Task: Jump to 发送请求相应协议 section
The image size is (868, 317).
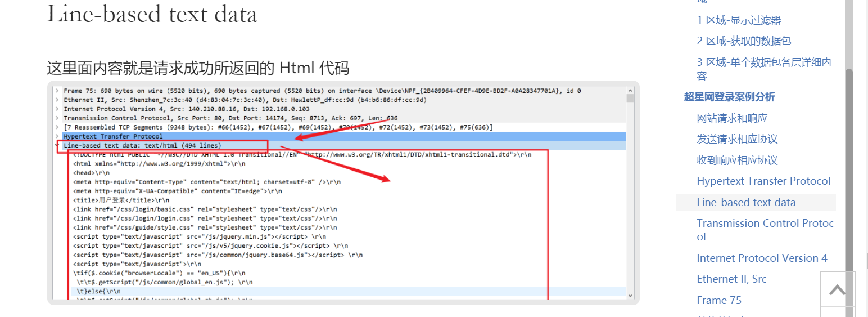Action: [x=737, y=139]
